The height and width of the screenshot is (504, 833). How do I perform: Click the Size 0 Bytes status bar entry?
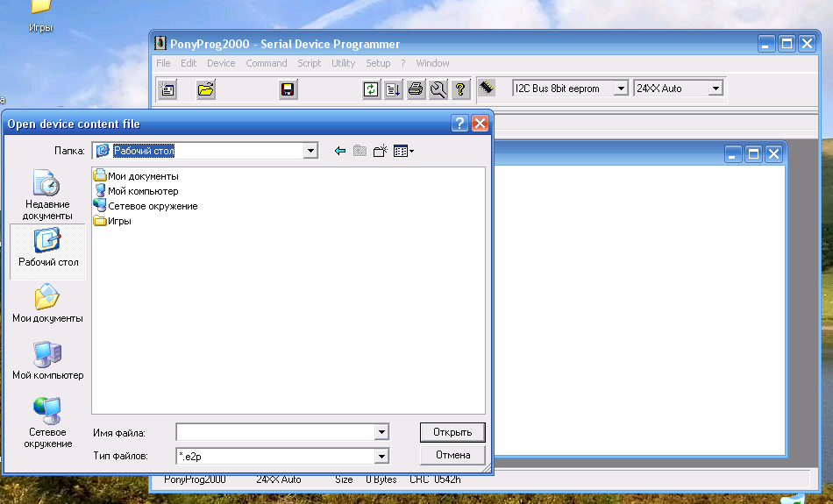coord(366,479)
